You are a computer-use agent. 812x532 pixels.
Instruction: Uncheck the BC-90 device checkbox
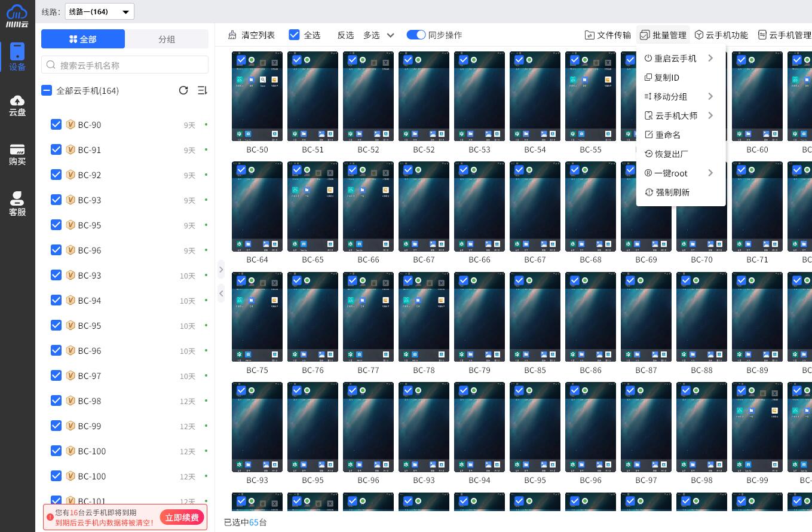(x=56, y=124)
